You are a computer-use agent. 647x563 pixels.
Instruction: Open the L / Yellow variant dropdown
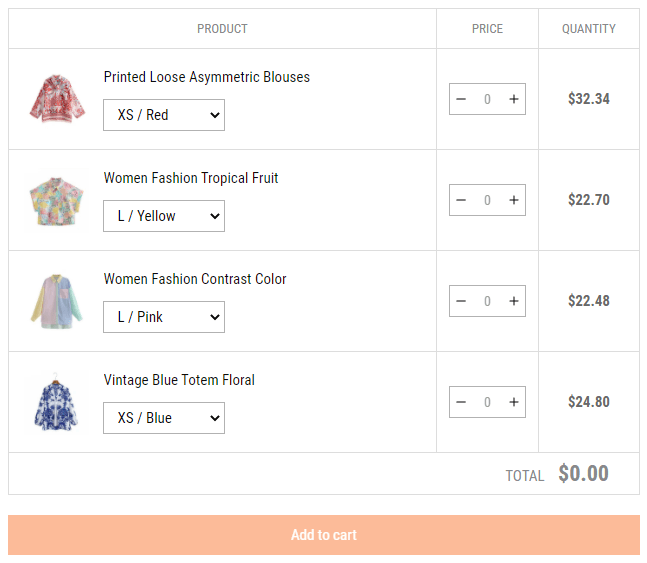164,216
